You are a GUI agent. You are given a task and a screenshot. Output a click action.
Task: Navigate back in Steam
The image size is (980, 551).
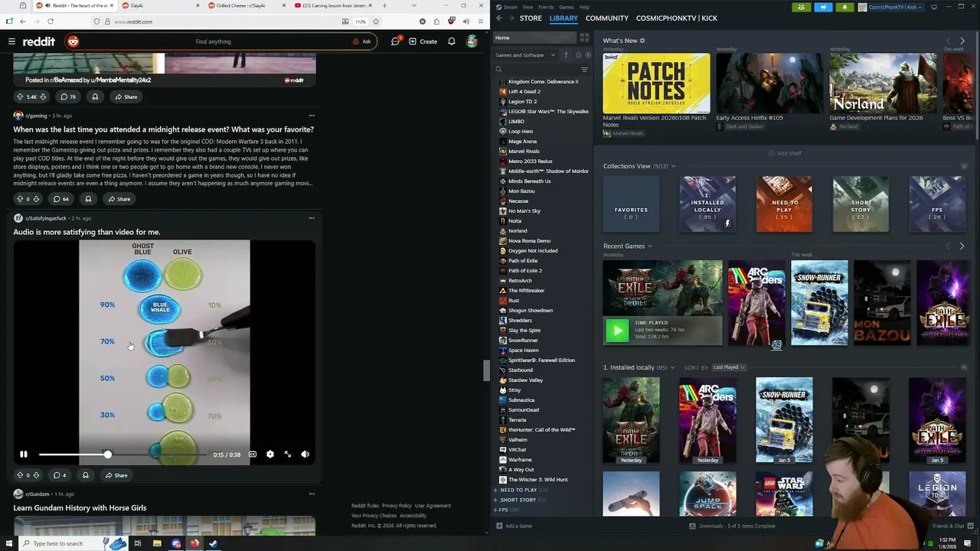499,18
